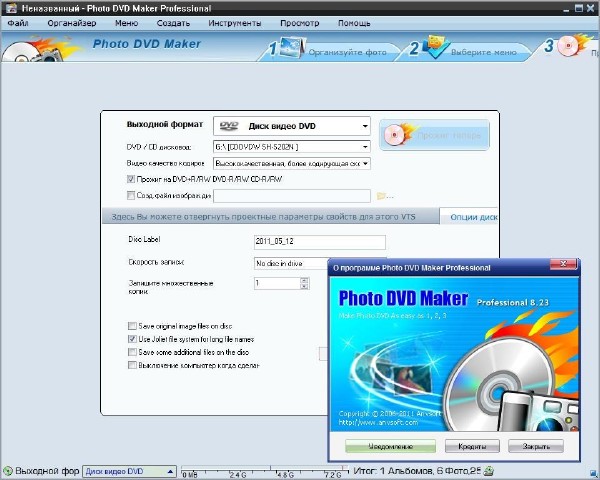Screen dimensions: 600x480
Task: Click green icon beside status bar output format
Action: point(8,470)
